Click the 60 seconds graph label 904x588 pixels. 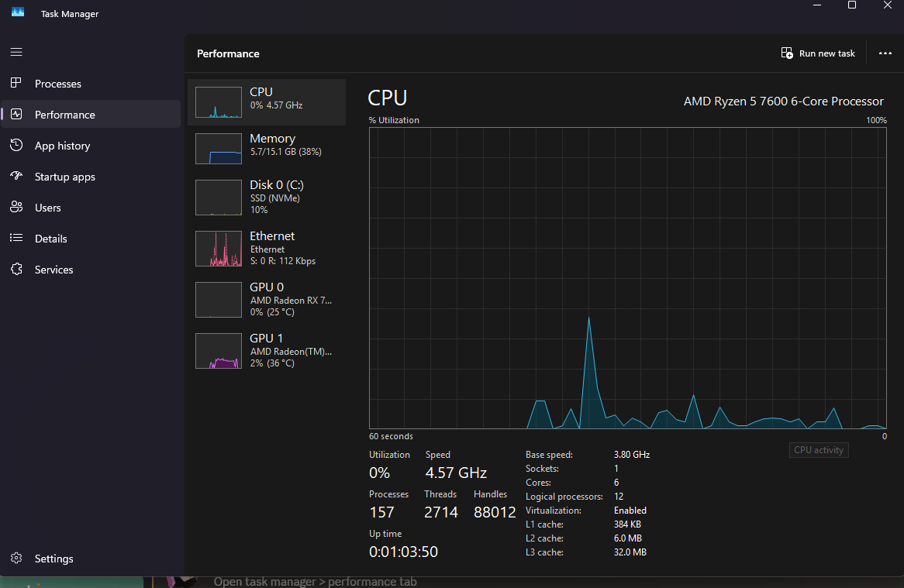(x=391, y=436)
